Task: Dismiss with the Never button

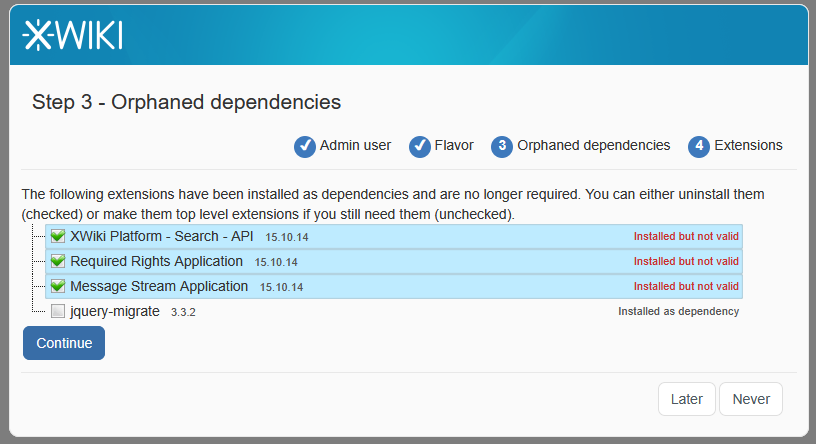Action: point(751,399)
